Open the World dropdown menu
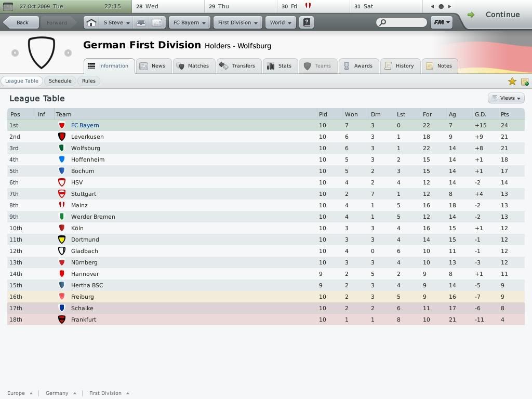The height and width of the screenshot is (399, 532). click(281, 22)
